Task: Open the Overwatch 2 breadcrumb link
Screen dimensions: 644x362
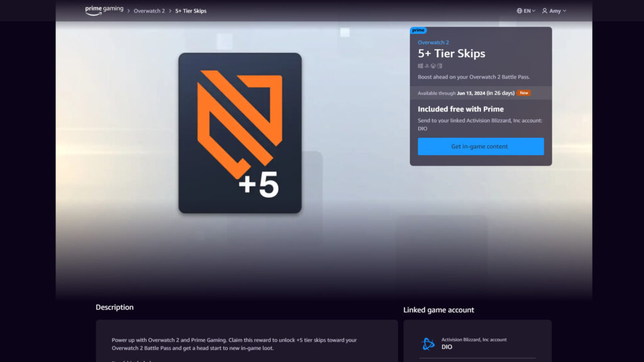Action: [x=149, y=11]
